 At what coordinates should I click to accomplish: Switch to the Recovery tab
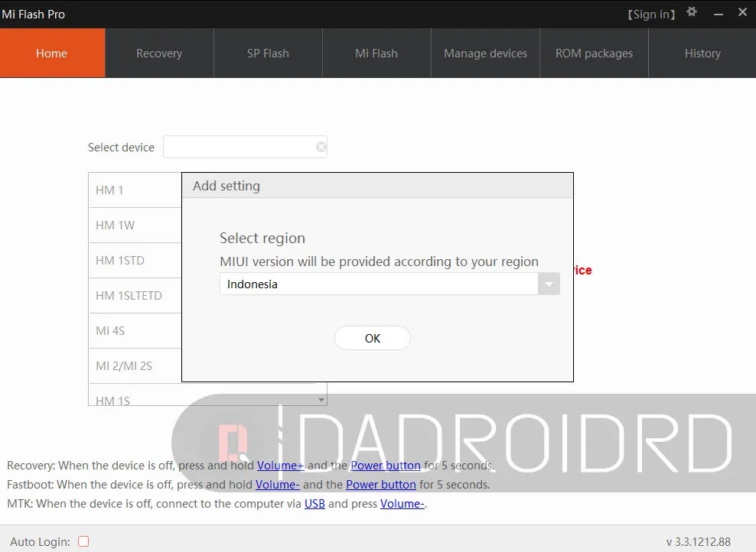click(158, 53)
